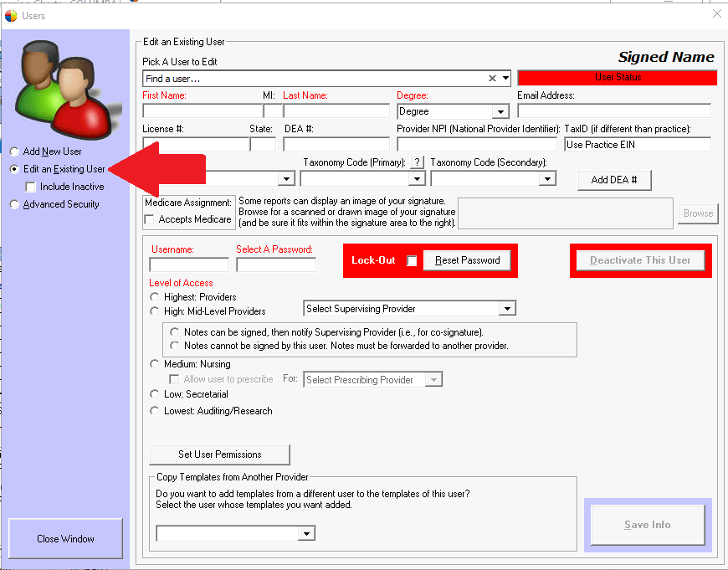Click Deactivate This User button
The width and height of the screenshot is (728, 570).
[x=640, y=260]
